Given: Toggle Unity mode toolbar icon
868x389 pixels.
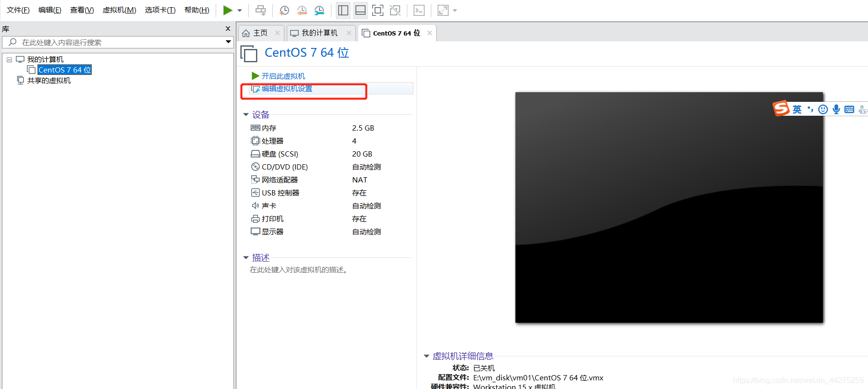Looking at the screenshot, I should (x=395, y=10).
